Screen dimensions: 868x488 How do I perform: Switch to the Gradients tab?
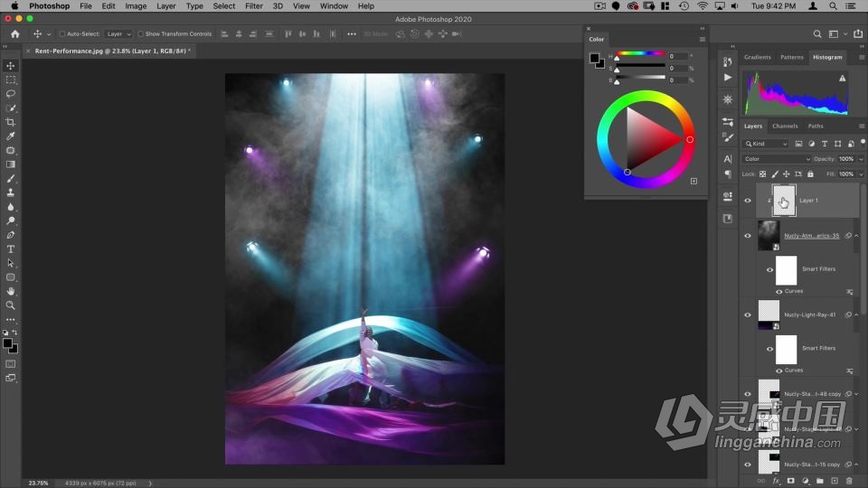pyautogui.click(x=757, y=57)
